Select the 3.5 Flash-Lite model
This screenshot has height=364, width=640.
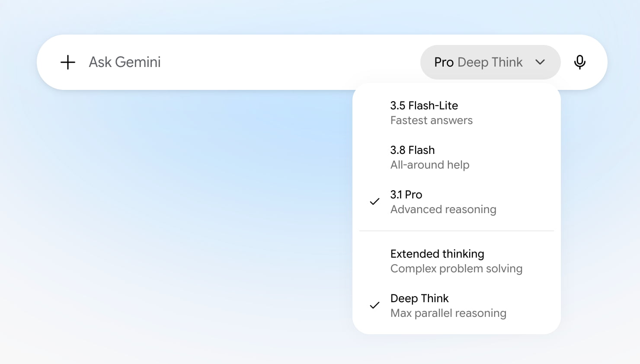tap(457, 113)
